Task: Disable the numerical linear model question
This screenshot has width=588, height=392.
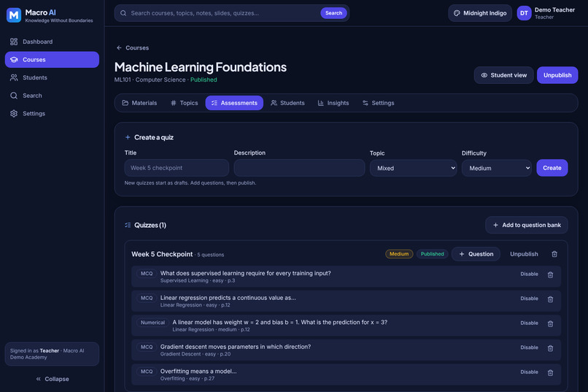Action: 529,323
